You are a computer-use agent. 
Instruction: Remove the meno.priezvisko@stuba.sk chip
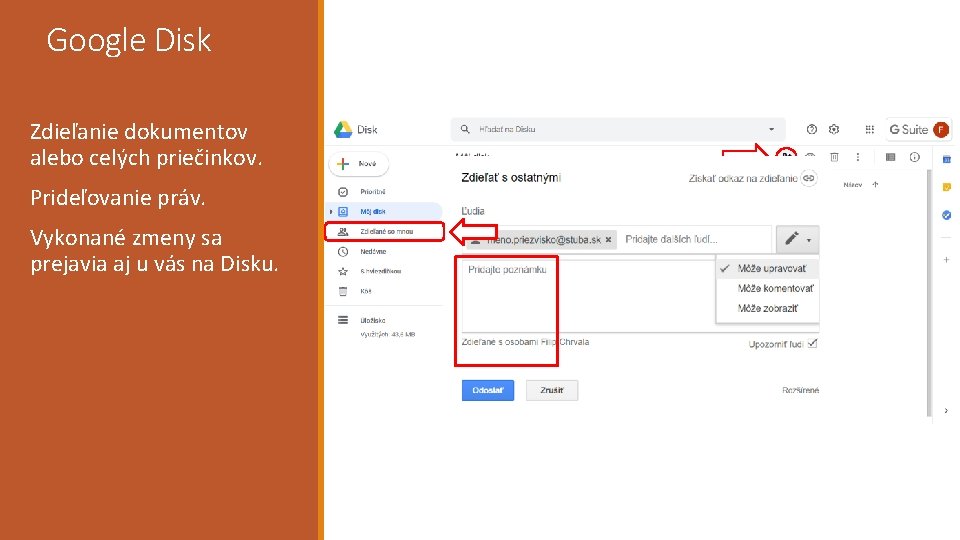pos(608,240)
